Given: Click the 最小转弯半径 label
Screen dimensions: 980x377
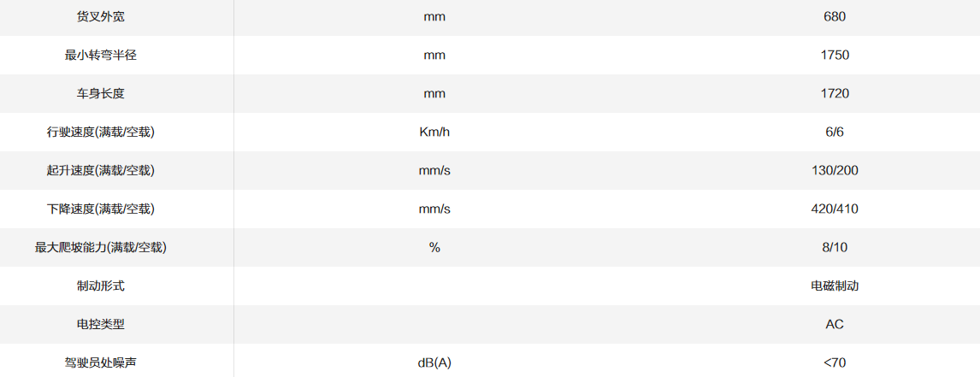Looking at the screenshot, I should 100,56.
